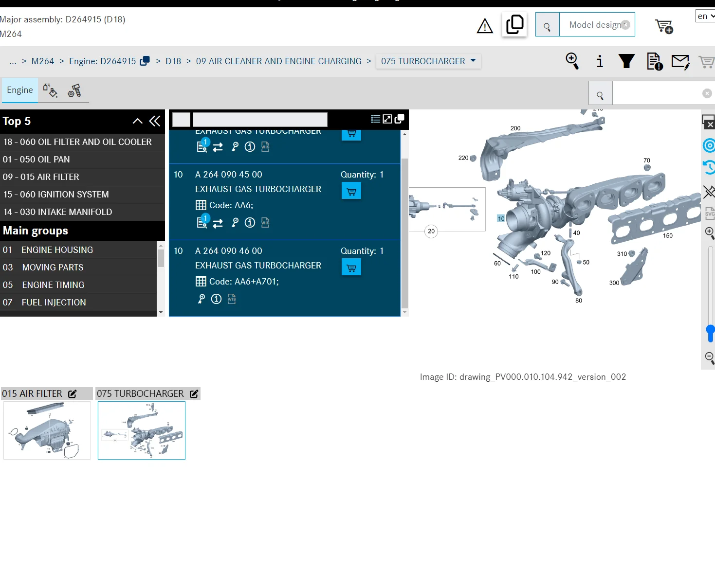
Task: Click the copy documents icon in header
Action: pos(514,24)
